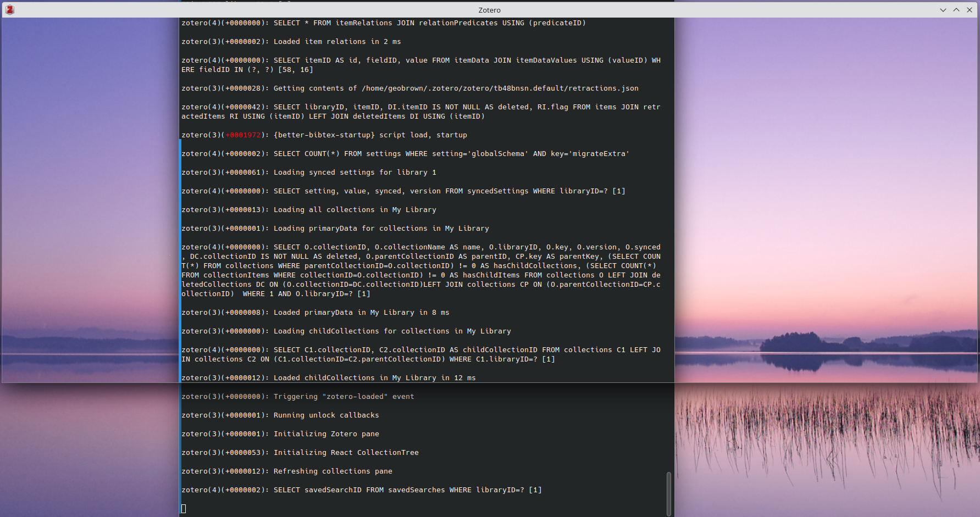
Task: Close the Zotero window
Action: 970,10
